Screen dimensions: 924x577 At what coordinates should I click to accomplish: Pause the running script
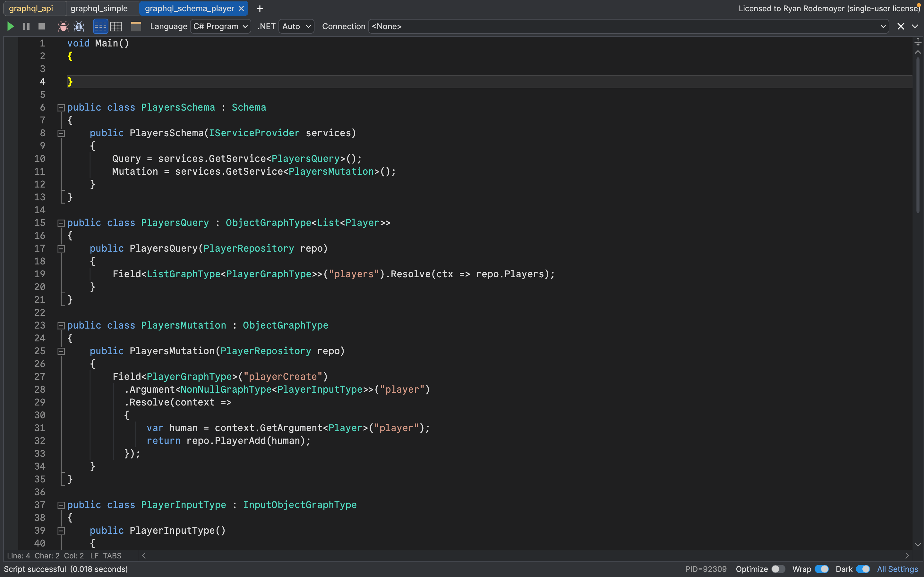coord(26,26)
